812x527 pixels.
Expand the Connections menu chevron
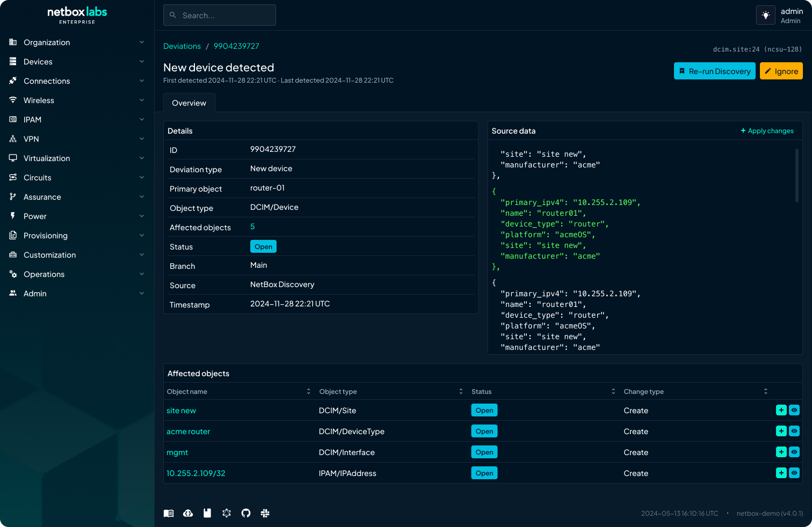tap(142, 80)
